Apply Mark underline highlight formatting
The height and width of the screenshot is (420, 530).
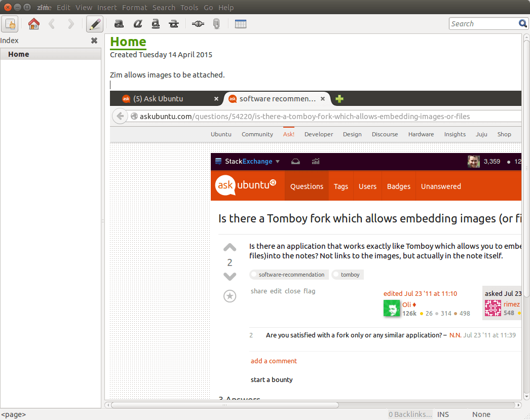point(156,24)
